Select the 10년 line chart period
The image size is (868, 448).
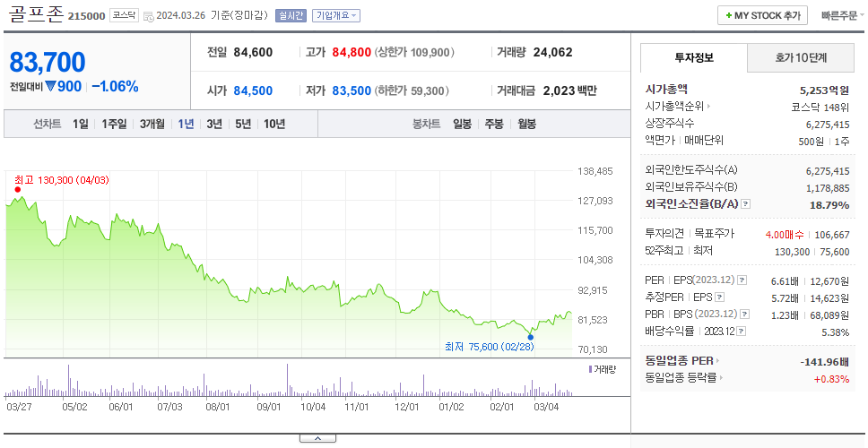274,124
